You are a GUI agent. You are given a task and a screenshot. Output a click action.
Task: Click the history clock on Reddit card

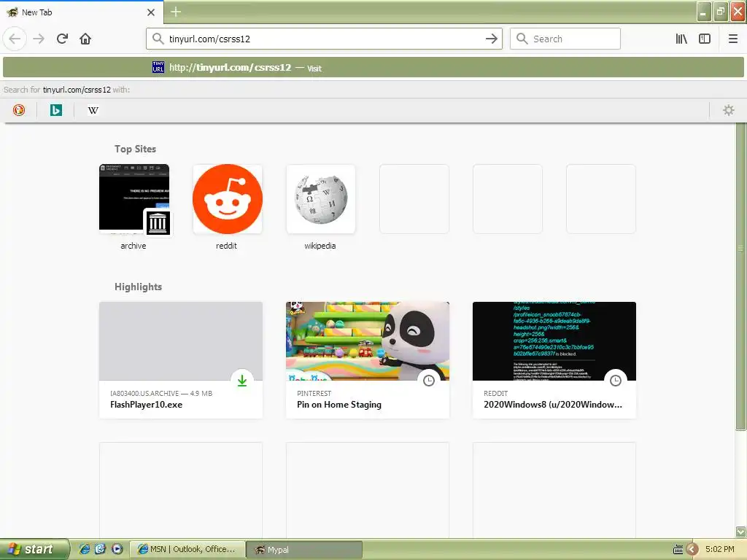(616, 381)
